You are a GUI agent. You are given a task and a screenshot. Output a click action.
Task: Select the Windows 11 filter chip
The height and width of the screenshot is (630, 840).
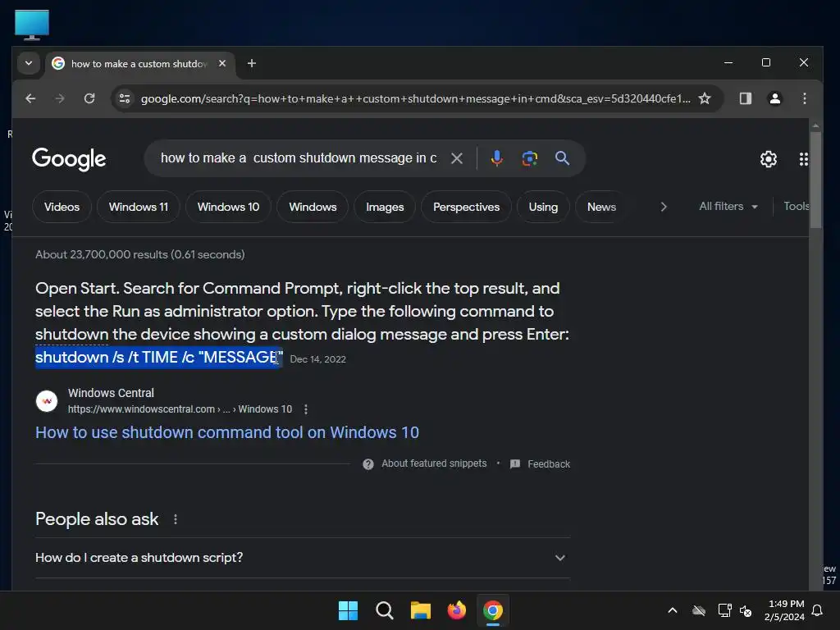pyautogui.click(x=138, y=207)
